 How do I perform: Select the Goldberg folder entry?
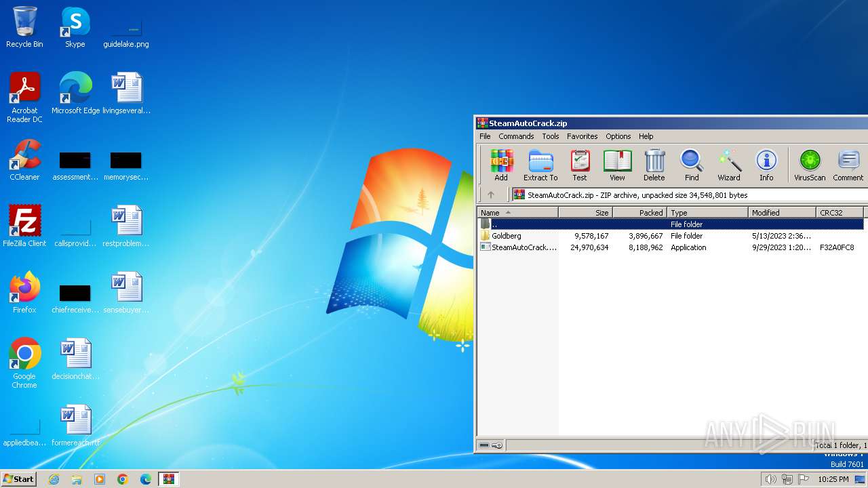coord(671,236)
